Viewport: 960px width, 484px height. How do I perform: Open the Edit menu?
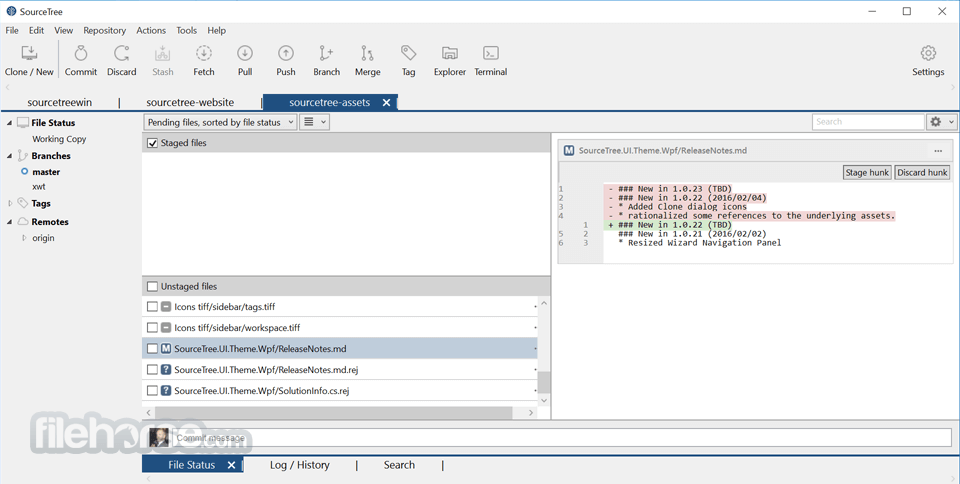click(36, 30)
